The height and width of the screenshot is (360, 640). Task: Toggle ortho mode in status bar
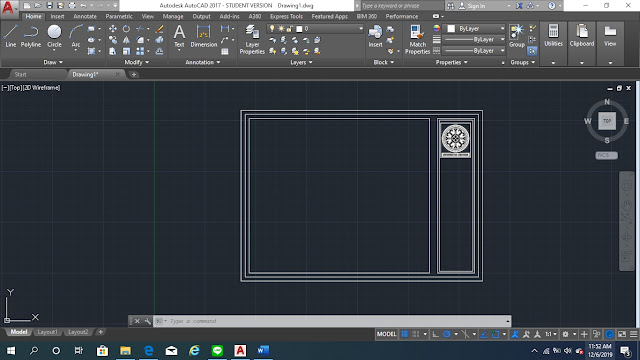point(436,334)
